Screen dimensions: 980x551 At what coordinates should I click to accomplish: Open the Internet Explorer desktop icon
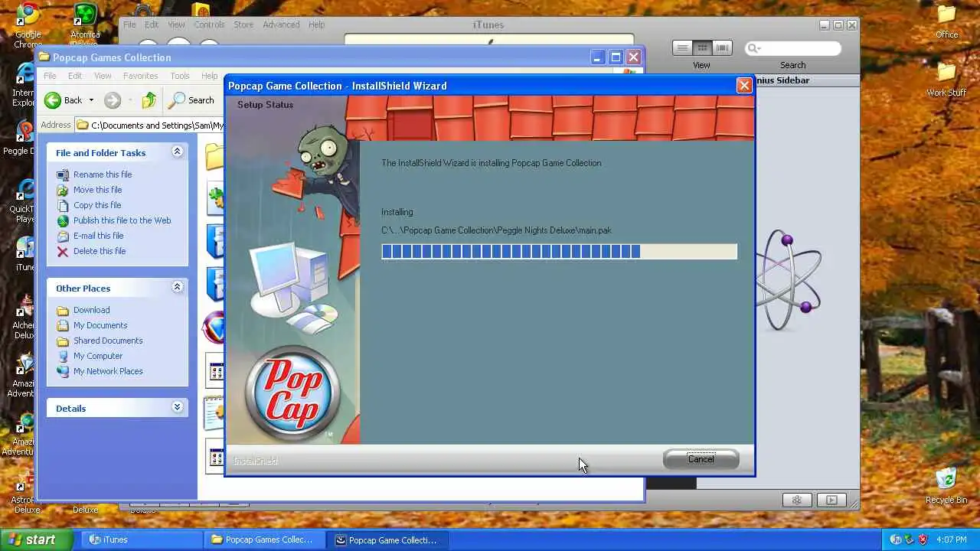click(x=24, y=84)
